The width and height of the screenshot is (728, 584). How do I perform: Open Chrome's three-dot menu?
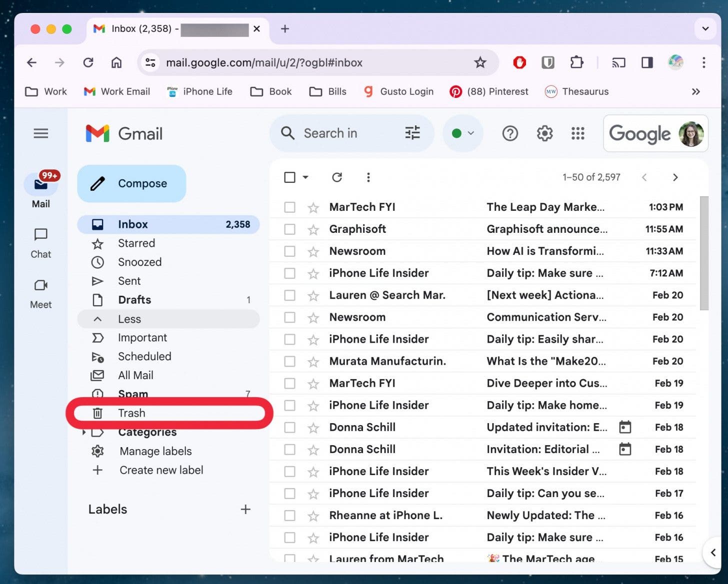point(704,62)
